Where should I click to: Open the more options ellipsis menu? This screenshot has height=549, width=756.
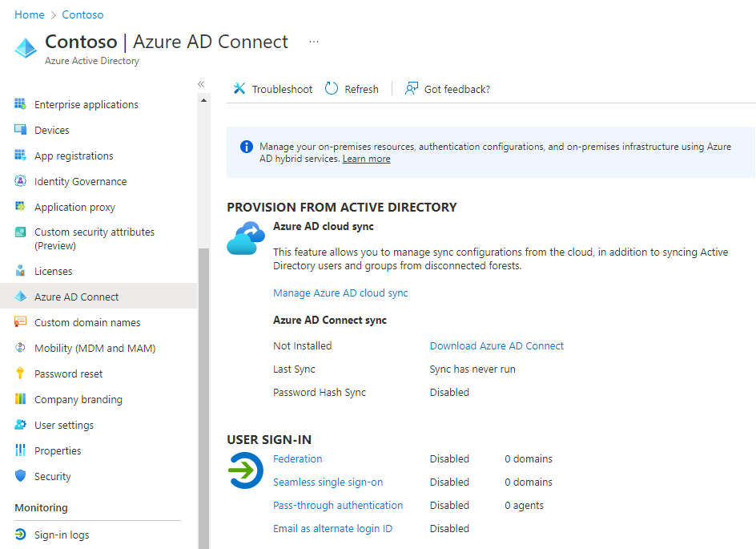pos(314,42)
